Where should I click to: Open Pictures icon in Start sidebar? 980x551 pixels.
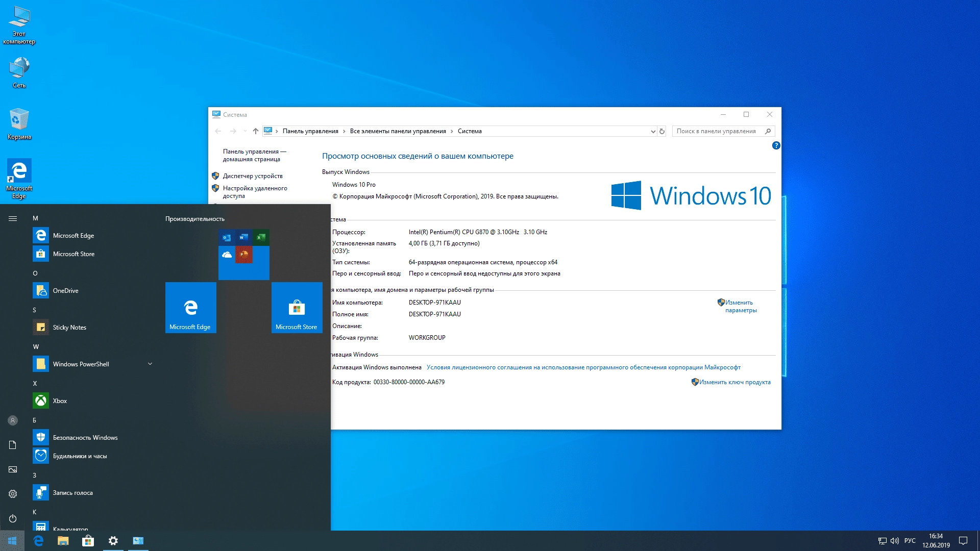(x=13, y=469)
